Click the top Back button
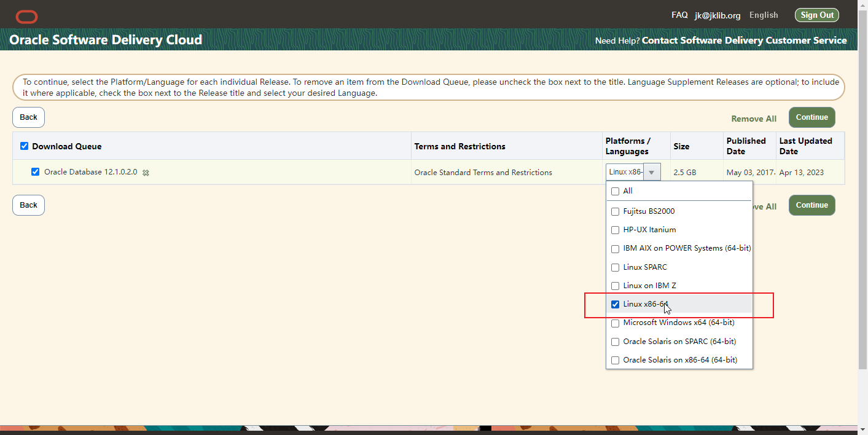Screen dimensions: 868x435 (x=28, y=117)
